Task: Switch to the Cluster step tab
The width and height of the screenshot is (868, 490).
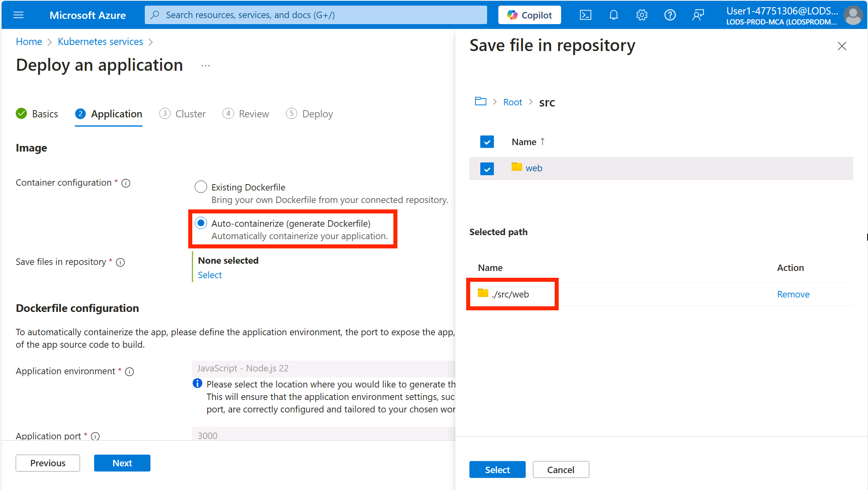Action: [x=183, y=114]
